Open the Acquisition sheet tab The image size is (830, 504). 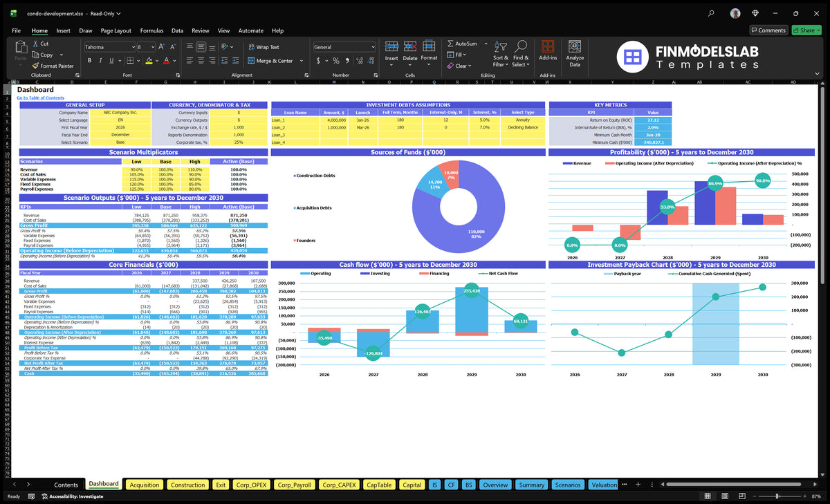[145, 485]
